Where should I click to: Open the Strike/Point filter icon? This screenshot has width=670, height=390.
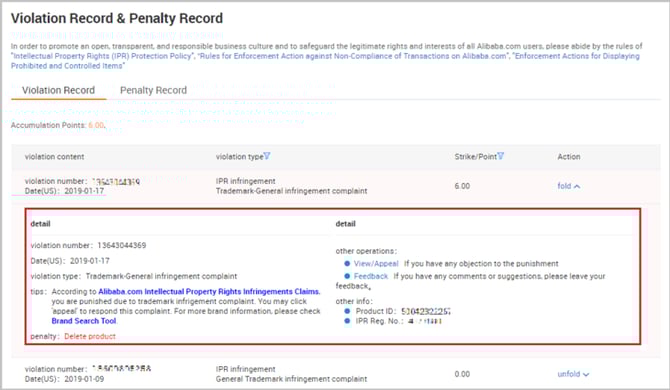coord(500,156)
